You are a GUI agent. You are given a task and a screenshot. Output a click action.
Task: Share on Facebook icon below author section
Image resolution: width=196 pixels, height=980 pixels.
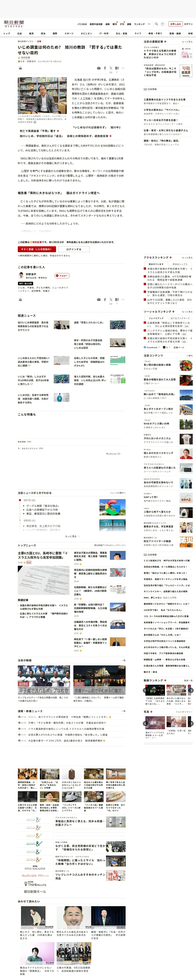pyautogui.click(x=105, y=299)
